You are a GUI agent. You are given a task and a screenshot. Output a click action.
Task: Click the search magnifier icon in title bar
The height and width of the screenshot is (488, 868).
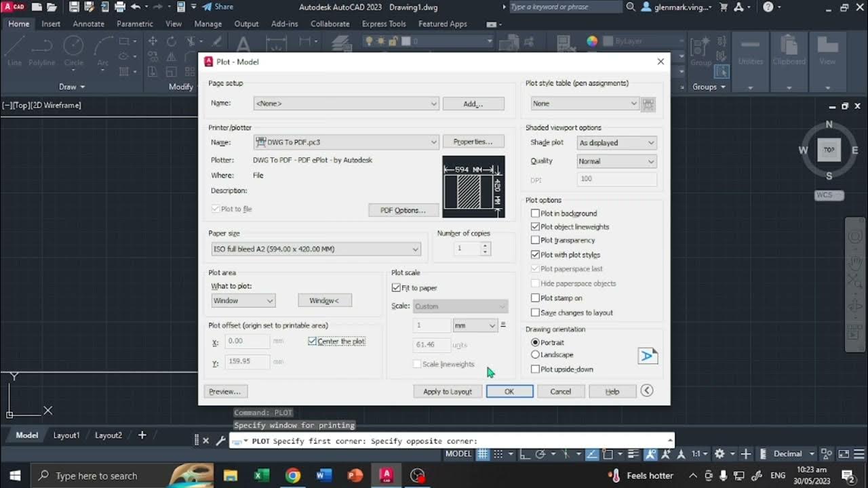631,7
